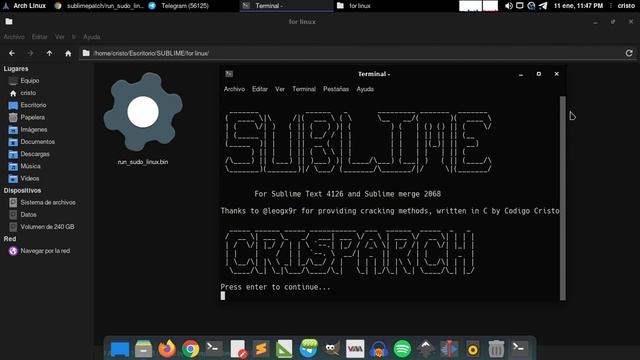Open the clock showing 11 ene, 11:47 PM
Viewport: 640px width, 360px height.
(578, 6)
